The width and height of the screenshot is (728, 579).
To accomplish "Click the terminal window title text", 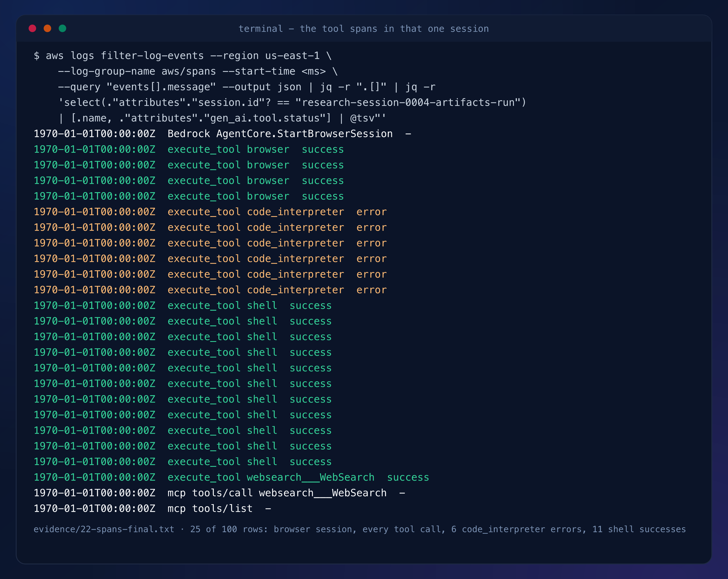I will [364, 29].
